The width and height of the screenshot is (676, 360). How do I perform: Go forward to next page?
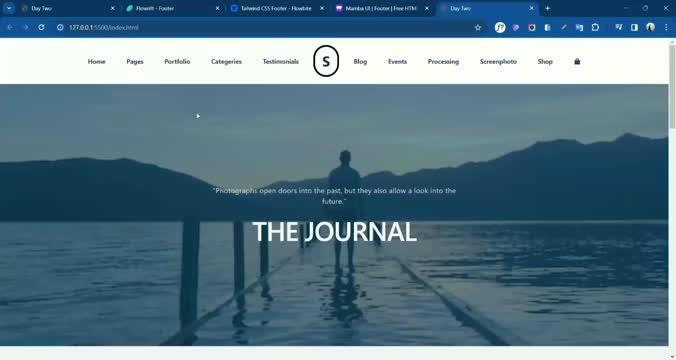(25, 28)
